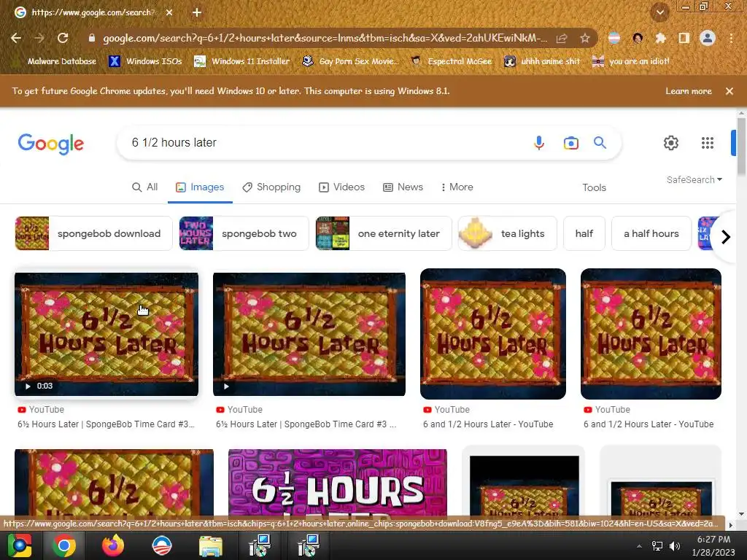Show more chips with the right arrow

pos(726,237)
